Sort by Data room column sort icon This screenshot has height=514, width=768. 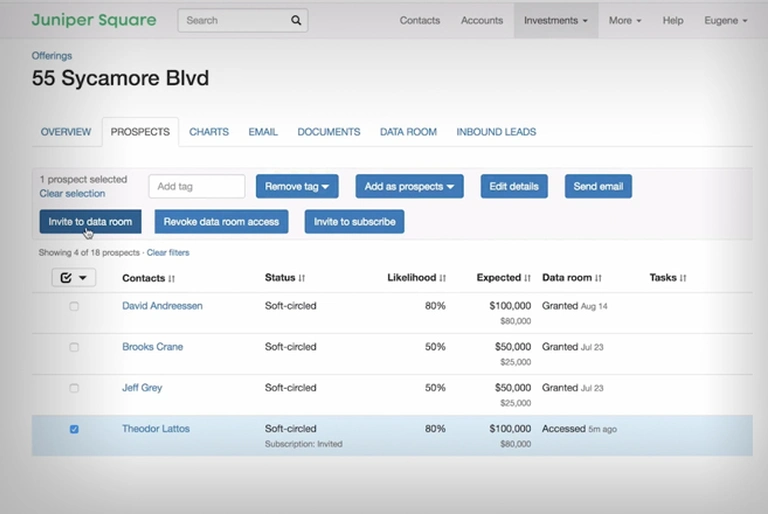click(x=600, y=278)
